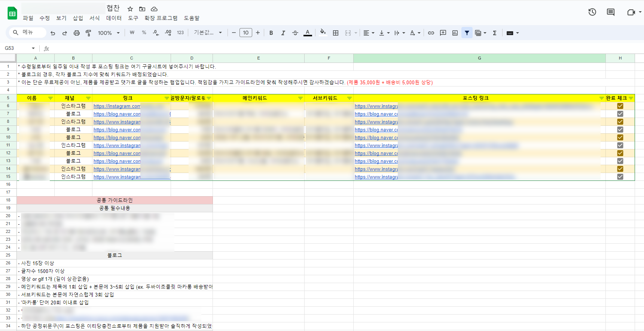
Task: Click the insert comment icon
Action: 443,33
